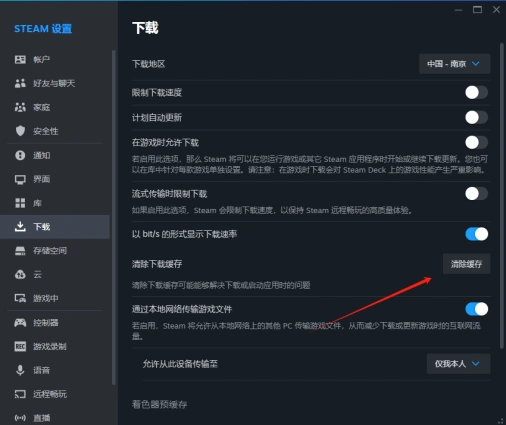This screenshot has width=506, height=425.
Task: Click the 存储空间 drive icon
Action: pyautogui.click(x=20, y=251)
